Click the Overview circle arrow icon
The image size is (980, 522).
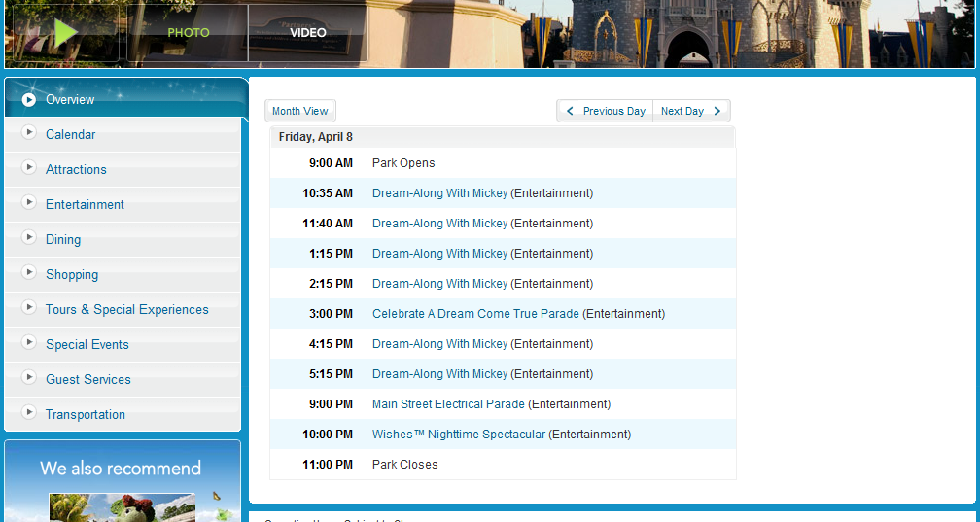(x=29, y=100)
